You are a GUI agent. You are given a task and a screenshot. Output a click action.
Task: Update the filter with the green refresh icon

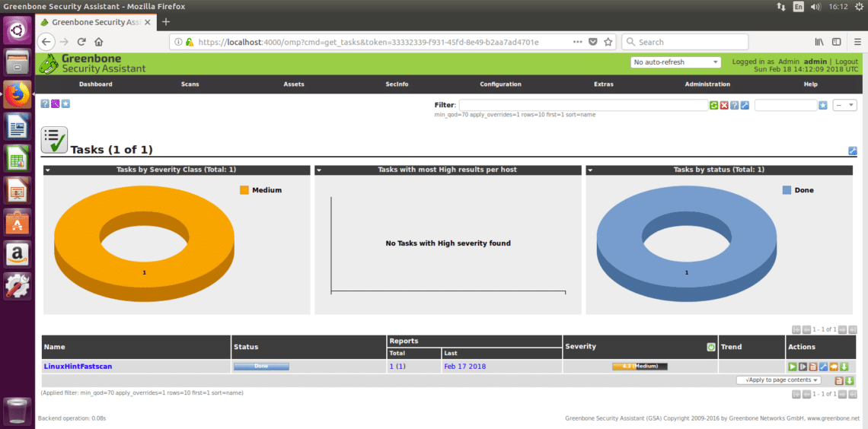click(x=714, y=105)
